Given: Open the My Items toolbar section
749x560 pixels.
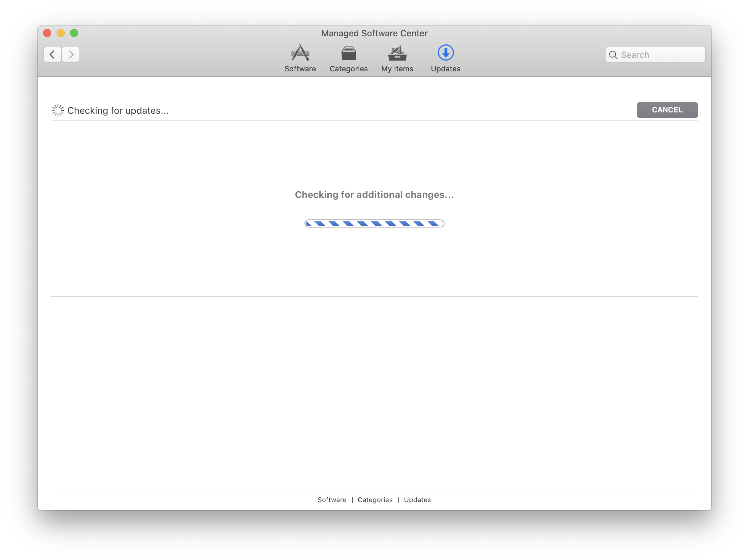Looking at the screenshot, I should click(x=397, y=58).
